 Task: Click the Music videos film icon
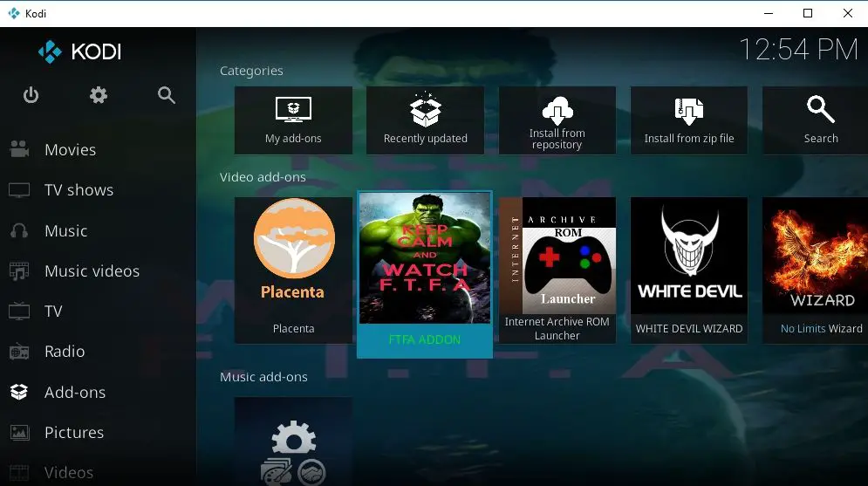point(19,270)
